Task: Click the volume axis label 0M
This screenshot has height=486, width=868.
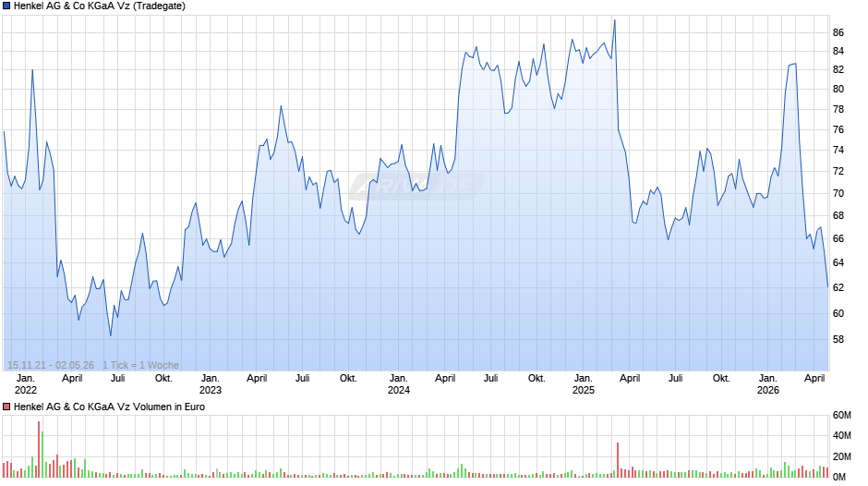Action: (839, 477)
